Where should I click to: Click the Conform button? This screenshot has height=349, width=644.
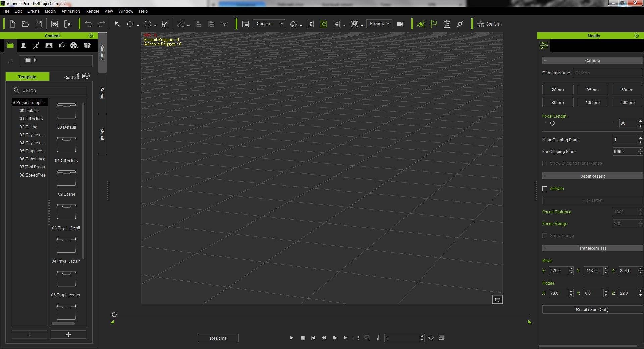click(489, 24)
